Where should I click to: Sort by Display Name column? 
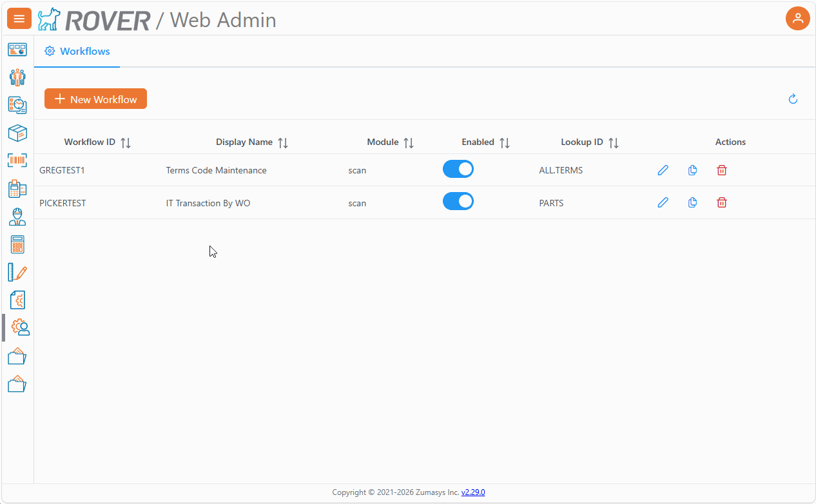click(283, 142)
